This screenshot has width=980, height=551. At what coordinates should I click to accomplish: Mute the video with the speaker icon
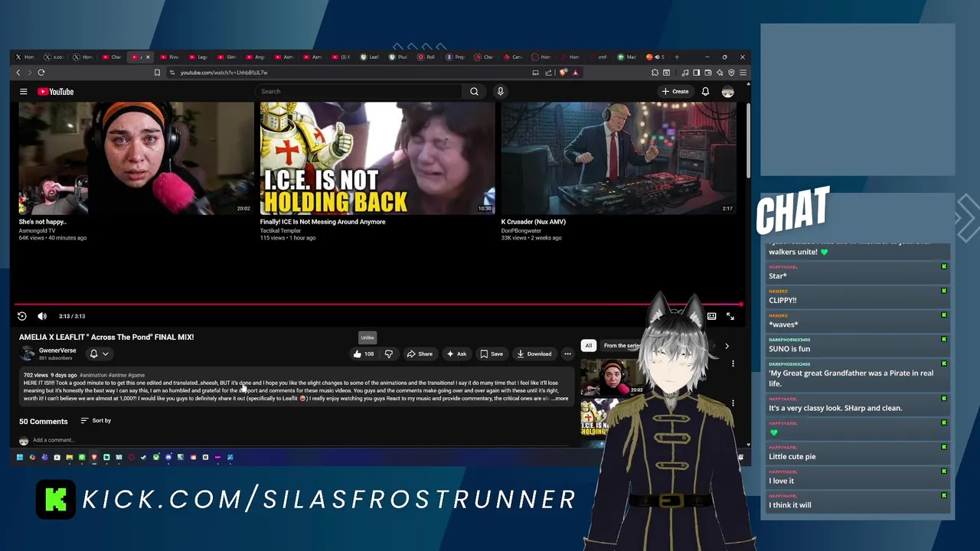[42, 316]
